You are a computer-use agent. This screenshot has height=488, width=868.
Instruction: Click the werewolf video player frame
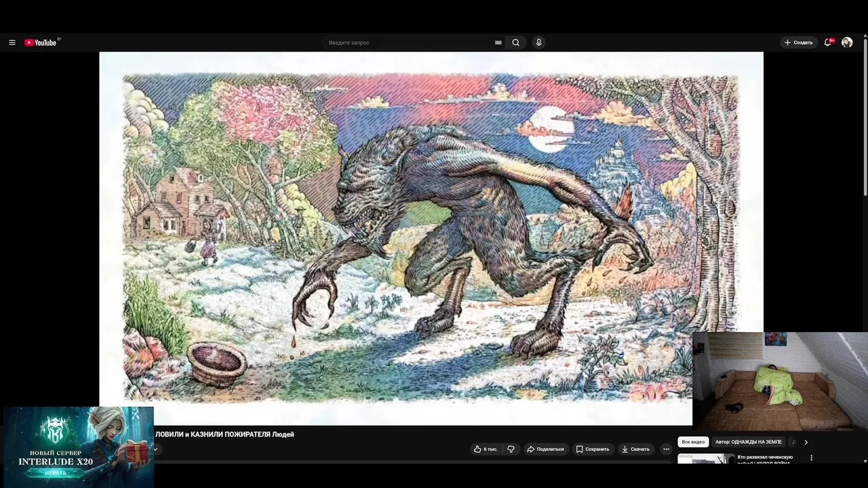[x=431, y=238]
